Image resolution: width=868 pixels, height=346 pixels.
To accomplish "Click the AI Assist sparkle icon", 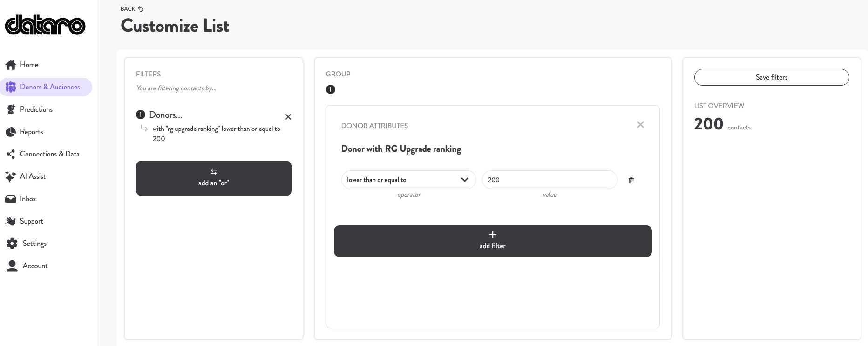I will [x=11, y=176].
